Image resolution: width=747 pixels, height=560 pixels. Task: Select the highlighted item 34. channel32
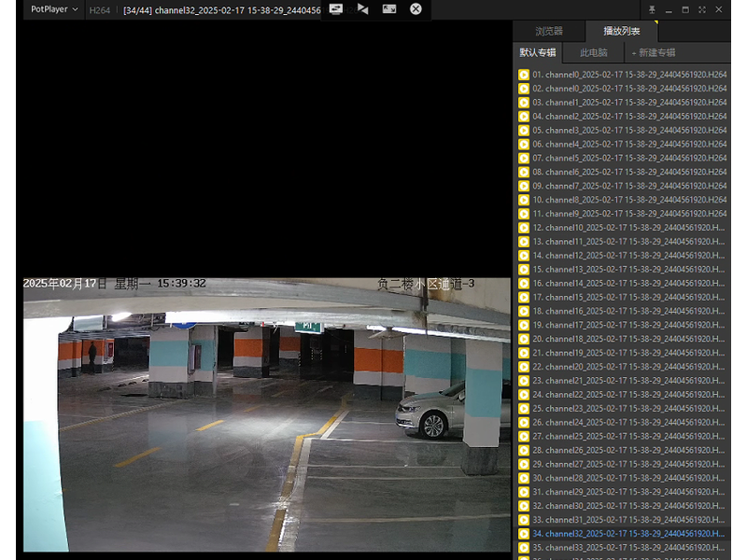(x=622, y=534)
